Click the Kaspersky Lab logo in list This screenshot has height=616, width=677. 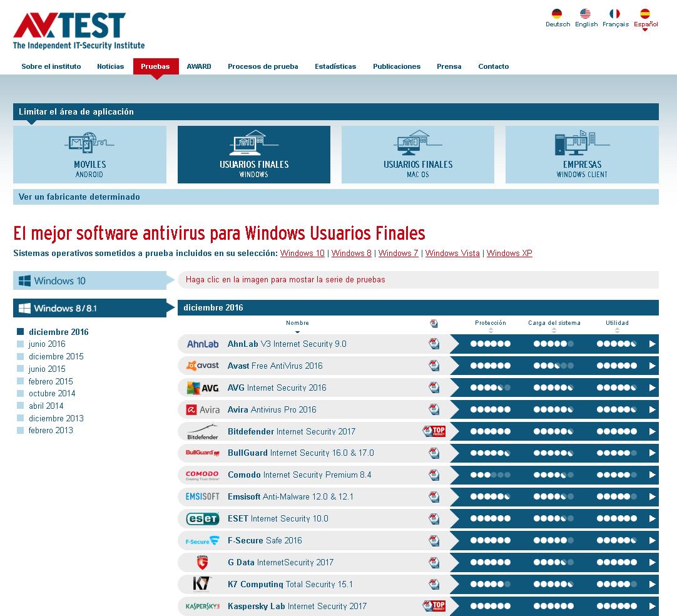coord(202,606)
